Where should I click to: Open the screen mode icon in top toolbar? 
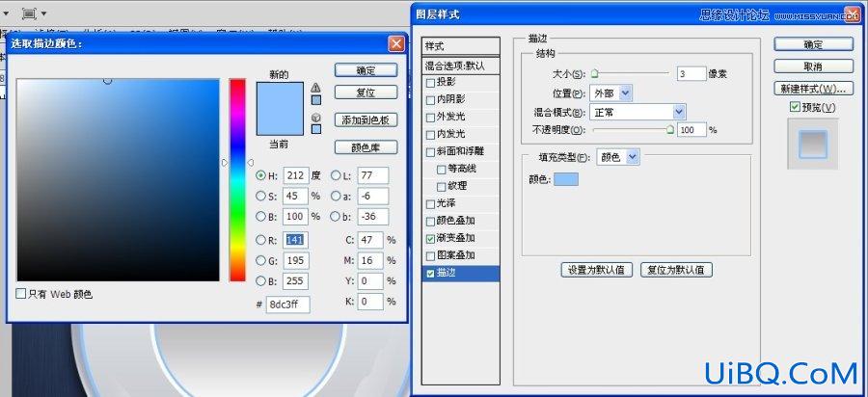(x=29, y=13)
